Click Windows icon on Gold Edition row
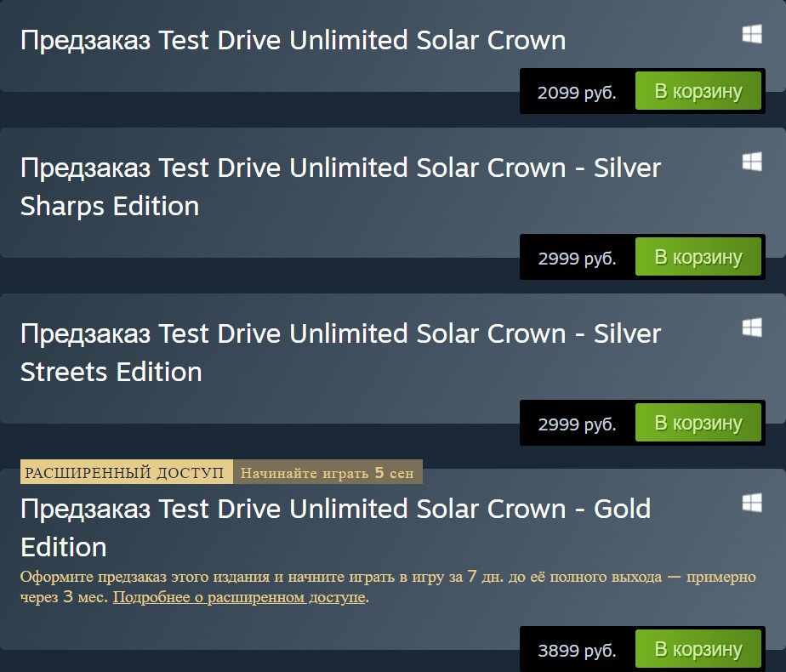786x672 pixels. pyautogui.click(x=751, y=503)
